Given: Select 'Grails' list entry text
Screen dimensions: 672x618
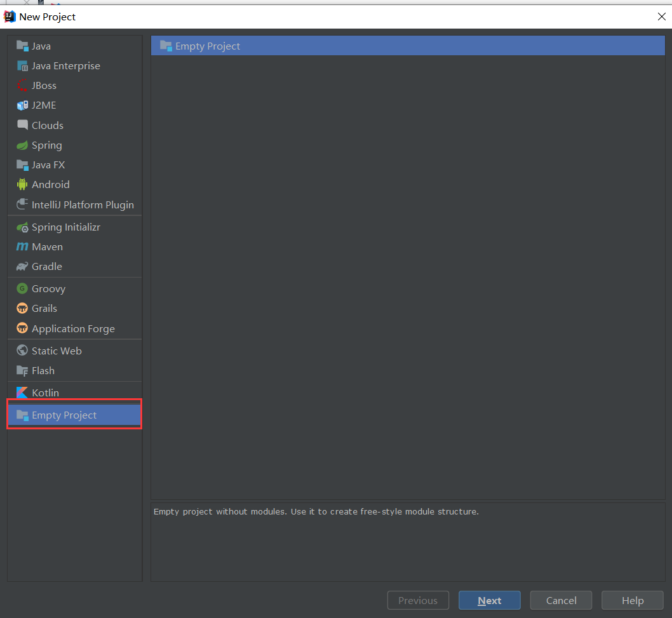Looking at the screenshot, I should pos(44,308).
